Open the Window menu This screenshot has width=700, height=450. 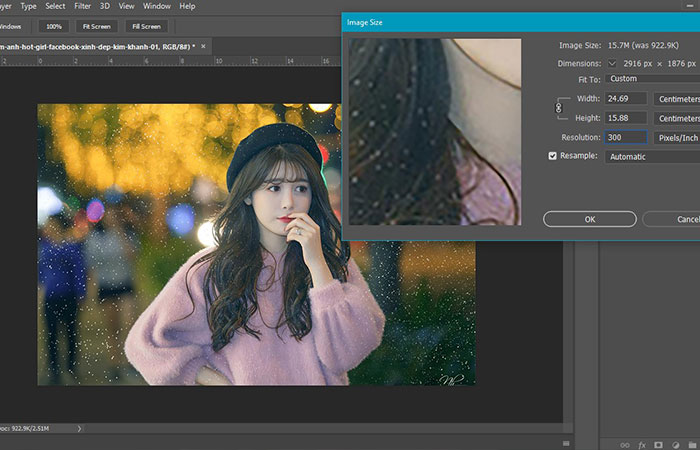(156, 6)
